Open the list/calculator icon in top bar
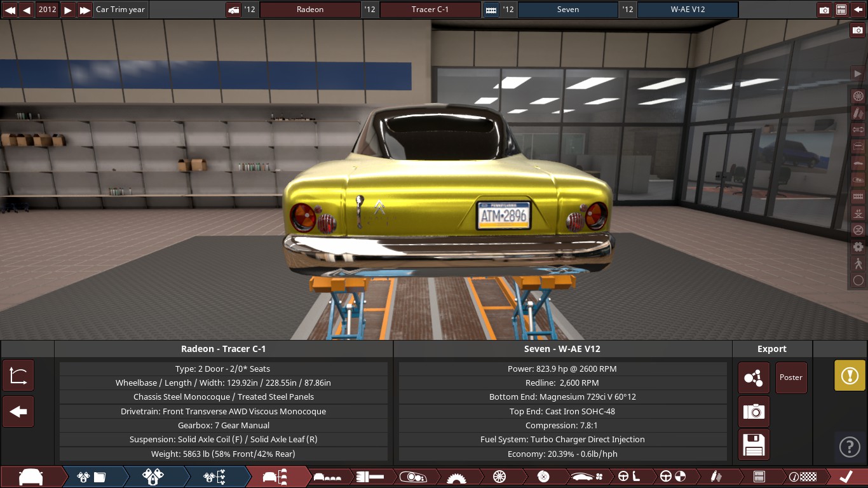 click(841, 10)
